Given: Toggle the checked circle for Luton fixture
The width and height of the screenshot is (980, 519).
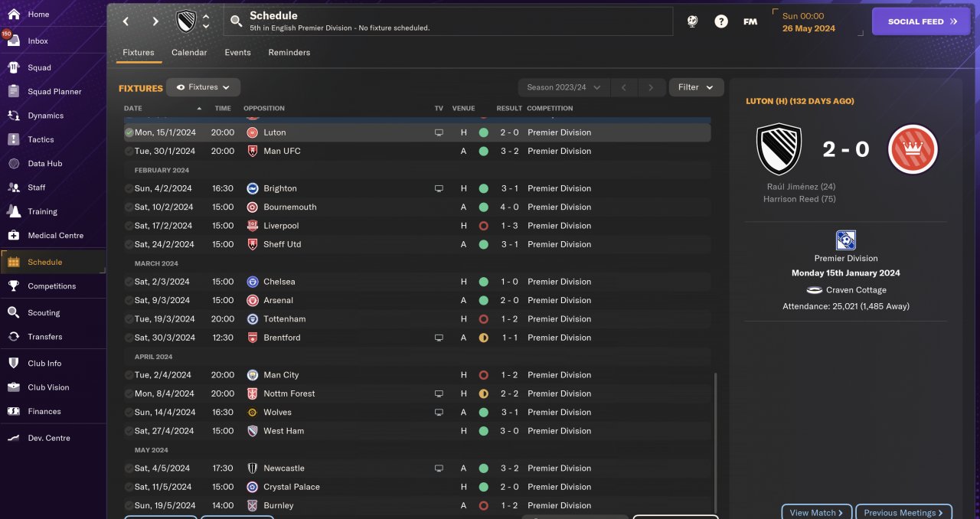Looking at the screenshot, I should click(x=129, y=132).
